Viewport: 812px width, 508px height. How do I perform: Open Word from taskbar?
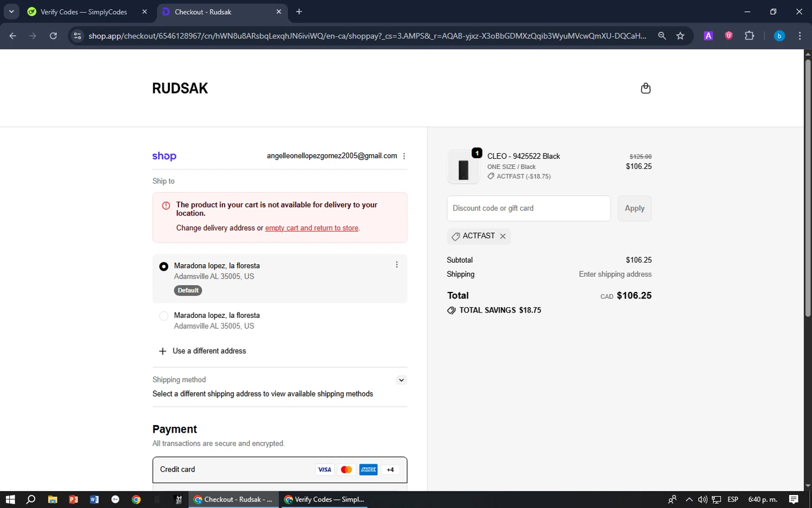click(94, 499)
